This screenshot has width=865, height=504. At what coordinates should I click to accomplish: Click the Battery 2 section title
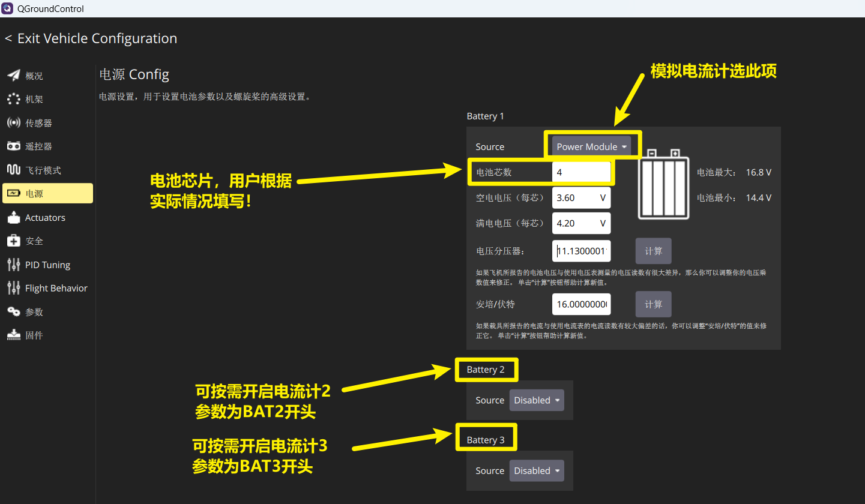[486, 370]
